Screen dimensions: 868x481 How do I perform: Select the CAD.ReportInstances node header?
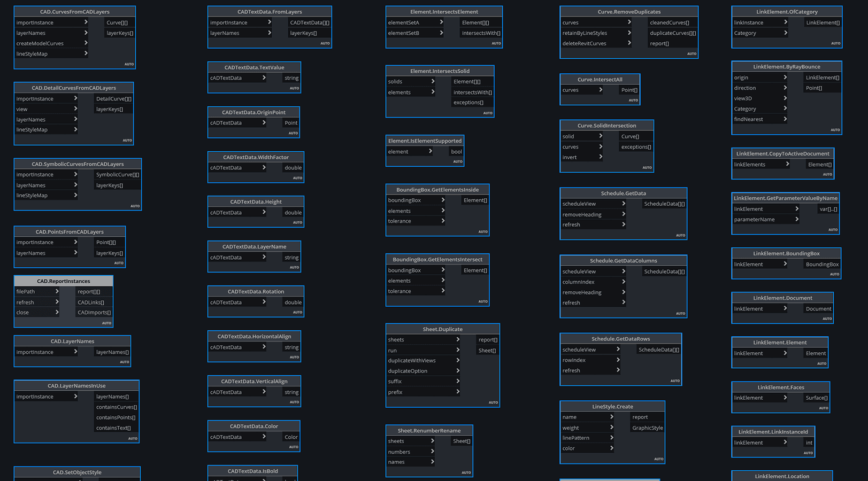click(63, 281)
